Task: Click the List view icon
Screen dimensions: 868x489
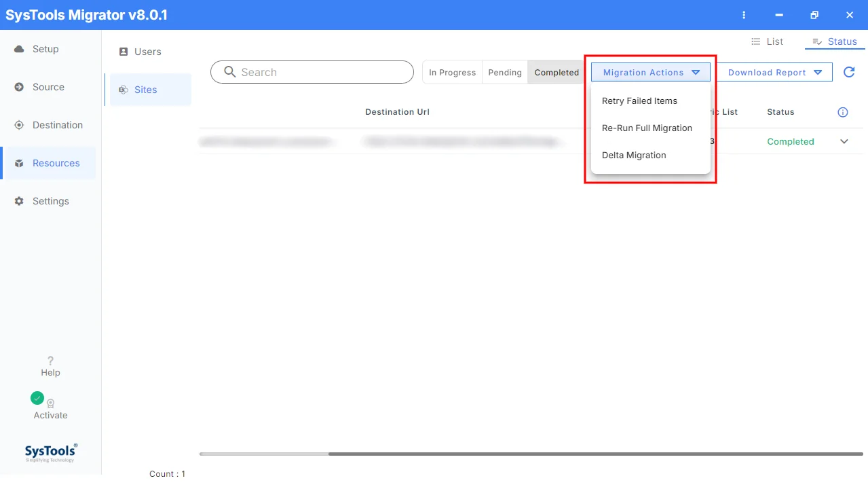Action: [x=755, y=41]
